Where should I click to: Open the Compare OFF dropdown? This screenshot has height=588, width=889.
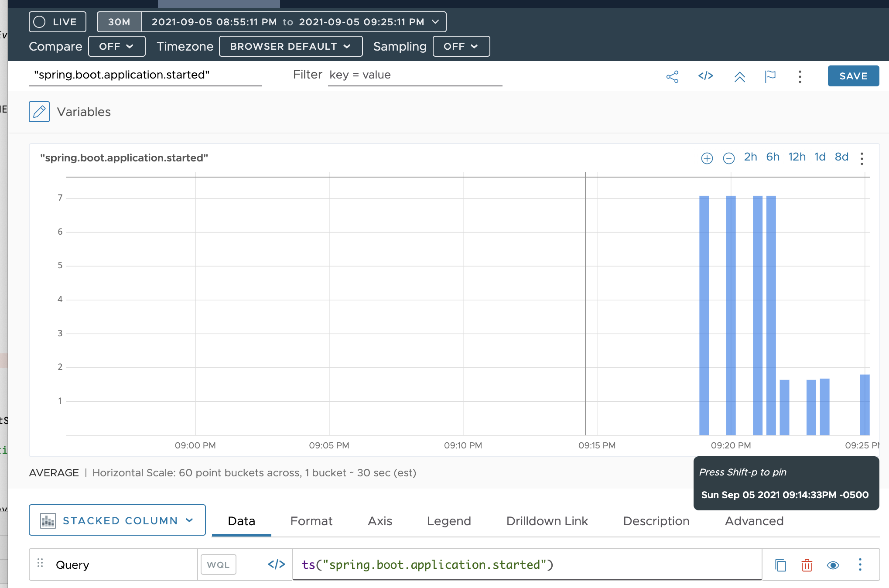coord(116,46)
